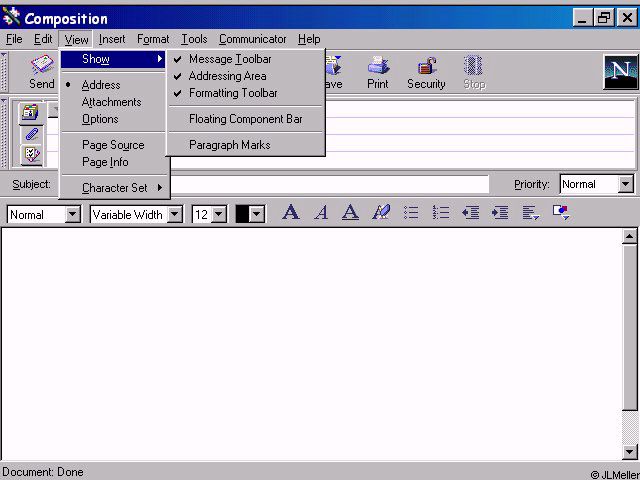Click the Composition title bar icon
This screenshot has height=480, width=640.
[x=11, y=17]
